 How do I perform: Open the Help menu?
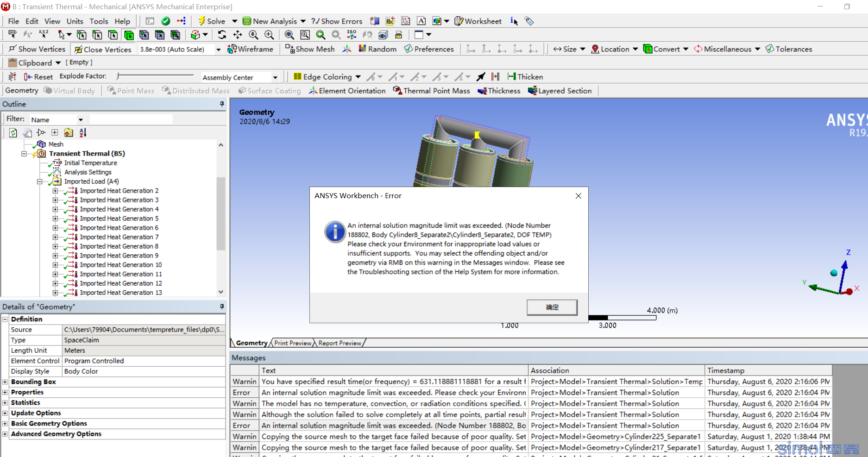122,21
